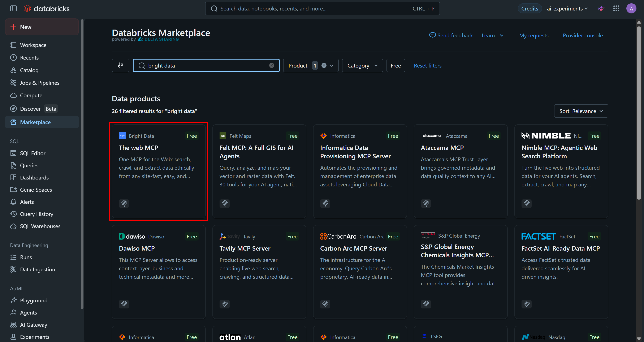
Task: Focus the marketplace search field
Action: (206, 65)
